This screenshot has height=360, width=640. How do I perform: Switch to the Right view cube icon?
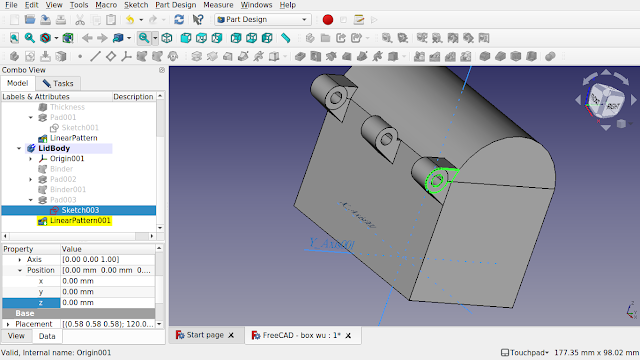coord(217,38)
